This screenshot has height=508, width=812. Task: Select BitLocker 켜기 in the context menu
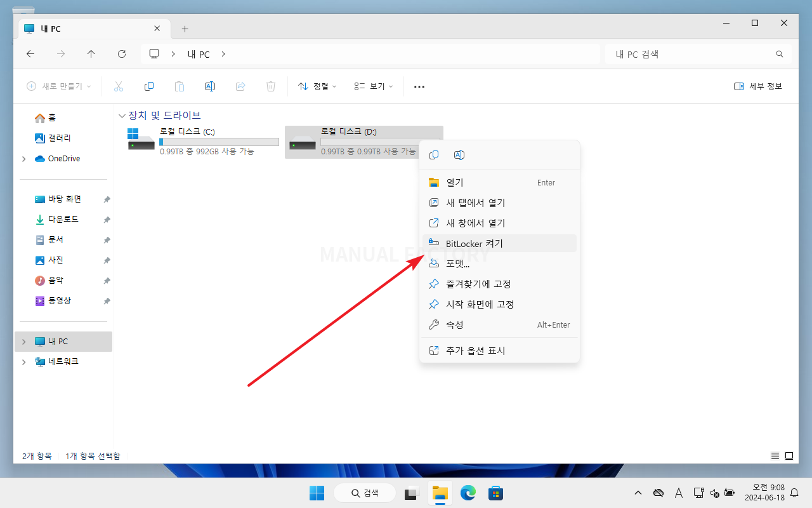[x=499, y=243]
